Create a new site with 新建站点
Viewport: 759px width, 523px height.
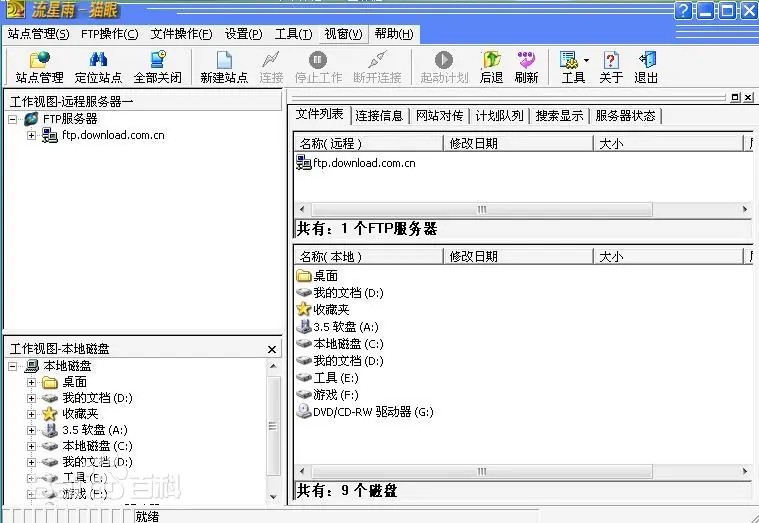click(x=224, y=67)
